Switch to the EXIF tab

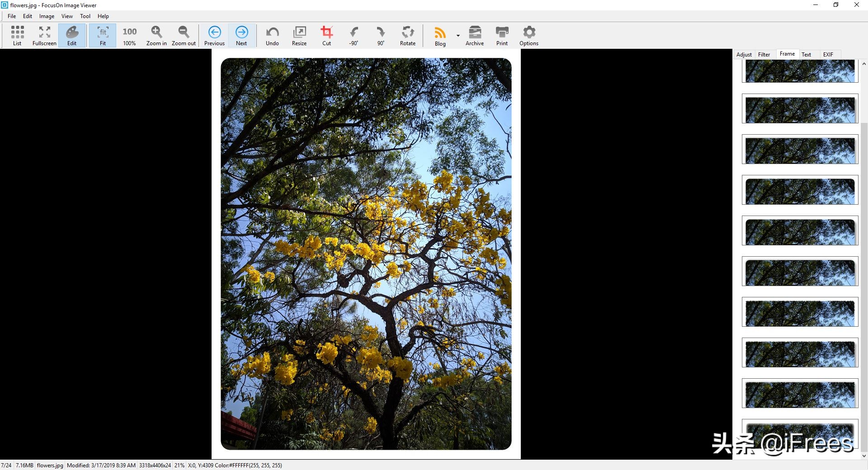828,55
